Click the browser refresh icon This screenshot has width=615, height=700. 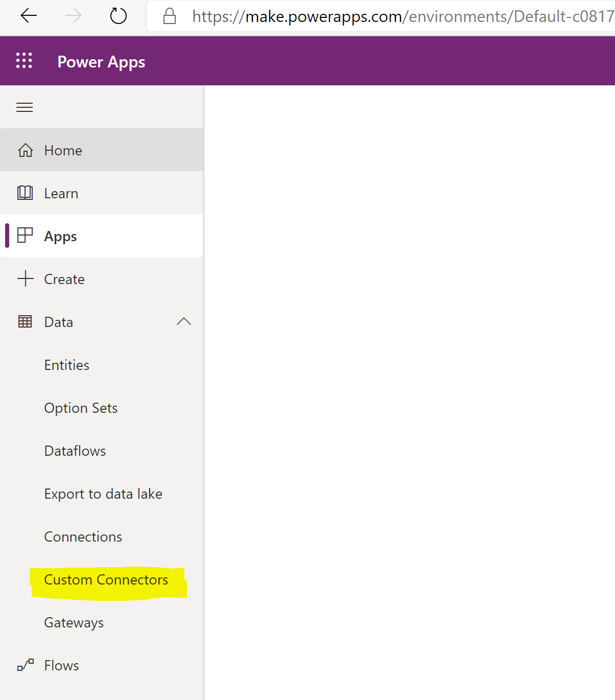pyautogui.click(x=118, y=15)
